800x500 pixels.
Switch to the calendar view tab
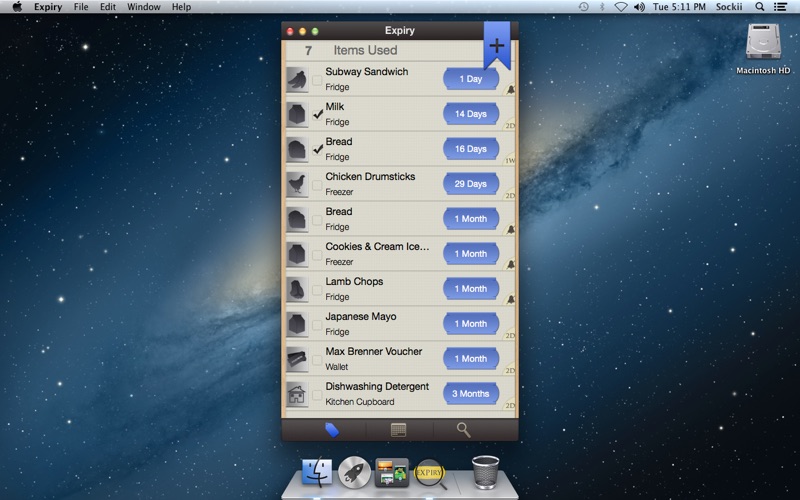click(x=398, y=430)
